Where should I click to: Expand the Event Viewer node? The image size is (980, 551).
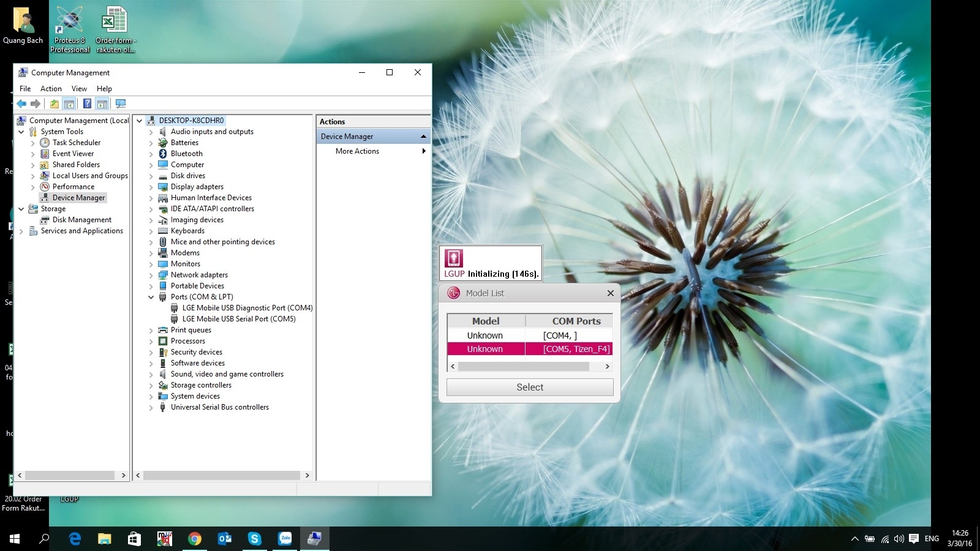[x=33, y=154]
